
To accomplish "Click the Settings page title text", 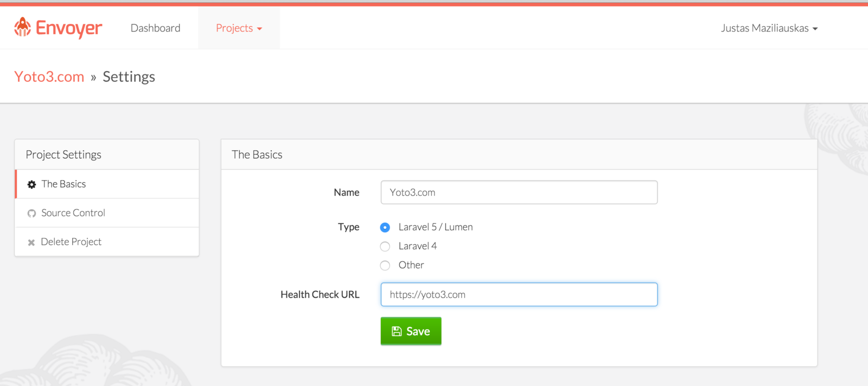I will coord(129,77).
